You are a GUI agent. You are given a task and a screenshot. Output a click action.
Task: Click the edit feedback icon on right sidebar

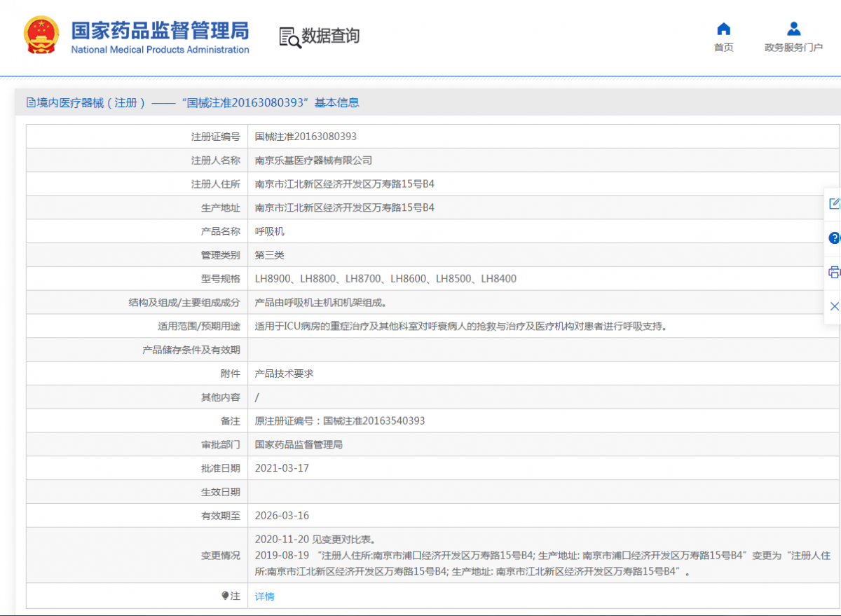coord(834,204)
